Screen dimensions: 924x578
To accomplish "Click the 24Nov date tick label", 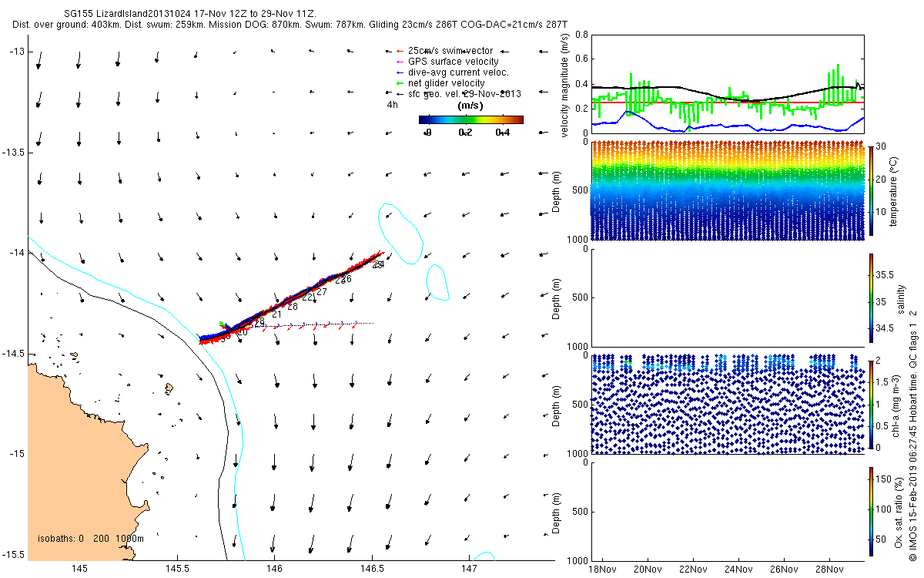I will [738, 570].
